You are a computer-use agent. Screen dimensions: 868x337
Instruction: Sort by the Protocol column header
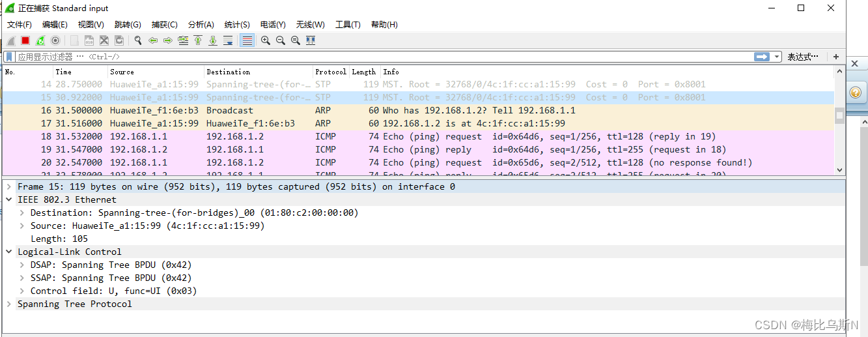pos(331,72)
